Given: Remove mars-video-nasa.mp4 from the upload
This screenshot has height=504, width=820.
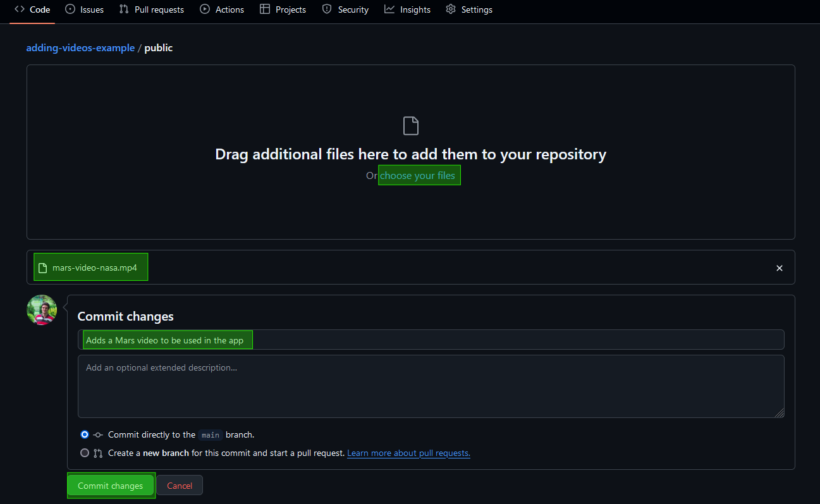Looking at the screenshot, I should [779, 267].
